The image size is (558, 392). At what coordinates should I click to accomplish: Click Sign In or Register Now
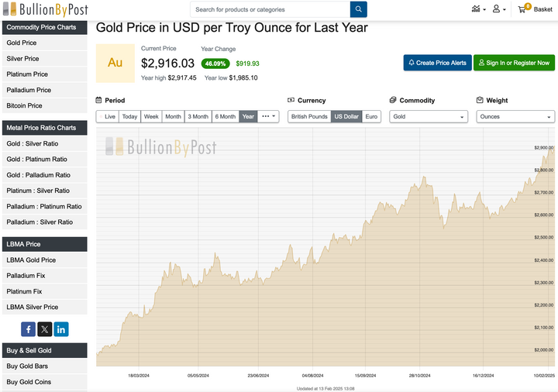pyautogui.click(x=514, y=63)
